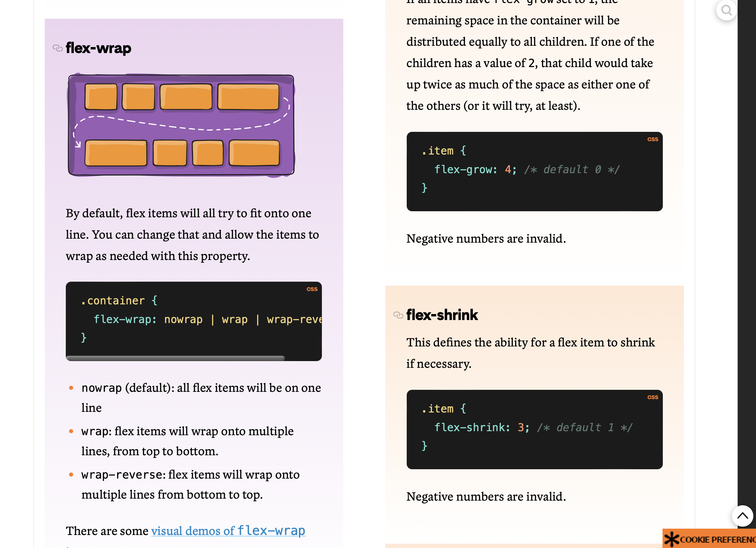Image resolution: width=756 pixels, height=548 pixels.
Task: Follow the visual demos of flex-wrap link
Action: [x=228, y=531]
